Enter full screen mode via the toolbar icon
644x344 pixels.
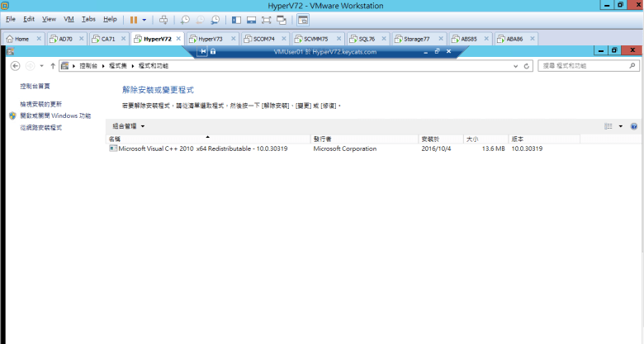[x=267, y=19]
